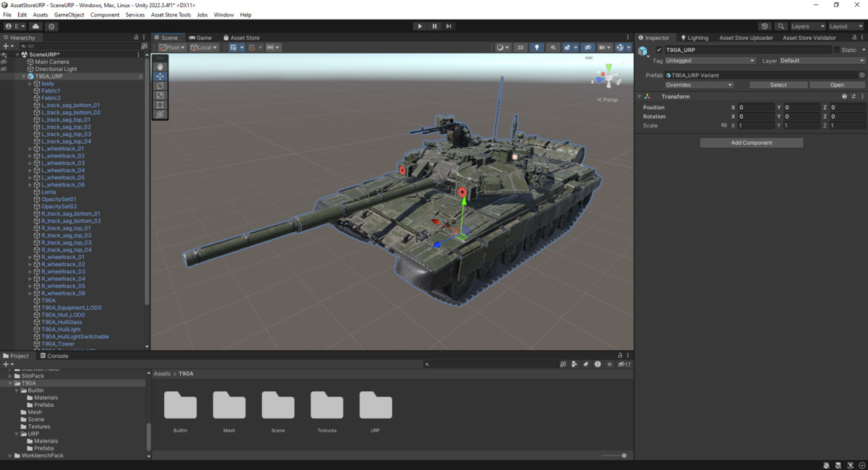The width and height of the screenshot is (868, 470).
Task: Toggle audio in the Scene view toolbar
Action: coord(553,47)
